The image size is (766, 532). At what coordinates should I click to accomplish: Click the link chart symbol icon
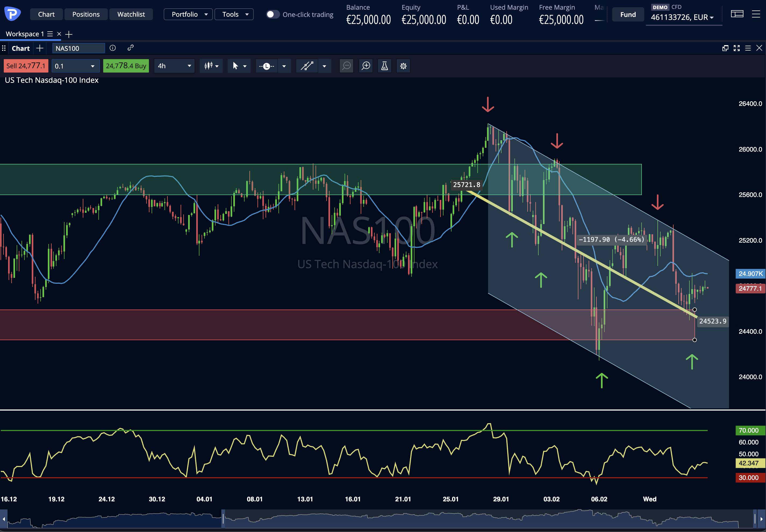tap(130, 48)
